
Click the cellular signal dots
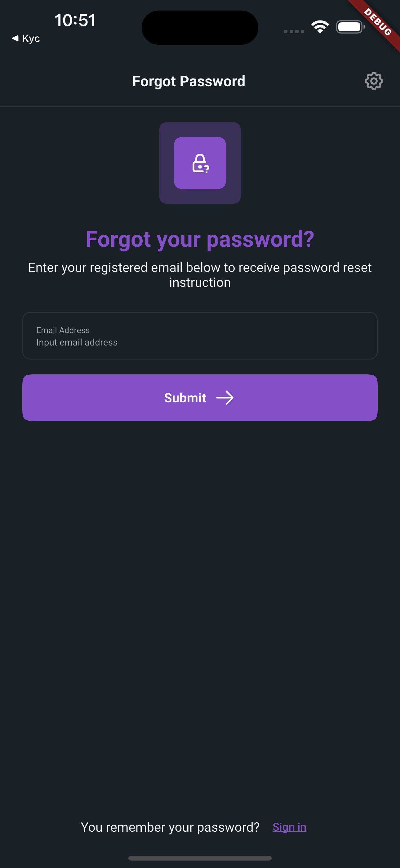click(x=294, y=31)
